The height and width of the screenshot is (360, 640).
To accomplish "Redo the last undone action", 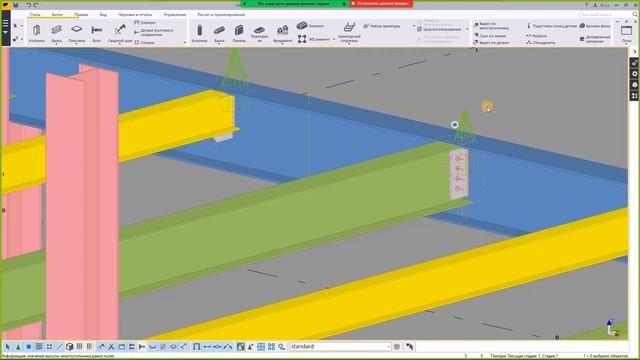I will tap(36, 5).
